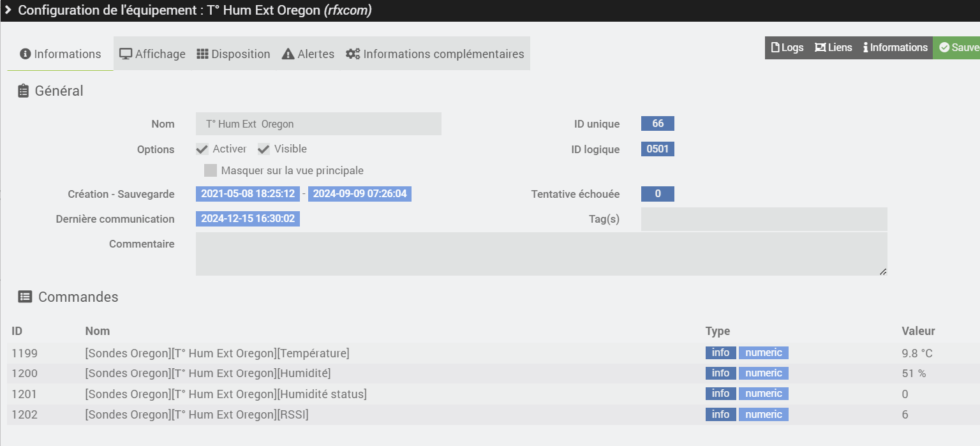This screenshot has height=446, width=980.
Task: Click the Informations tab info icon
Action: pyautogui.click(x=26, y=54)
